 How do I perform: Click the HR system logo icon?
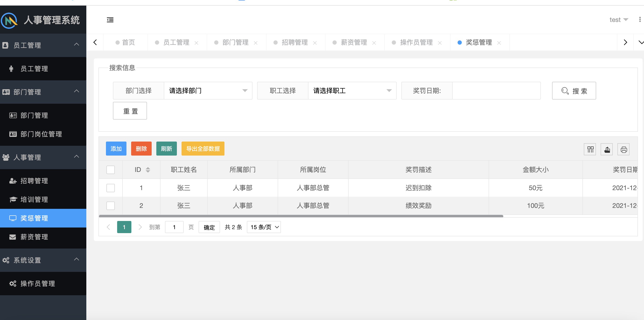(9, 21)
